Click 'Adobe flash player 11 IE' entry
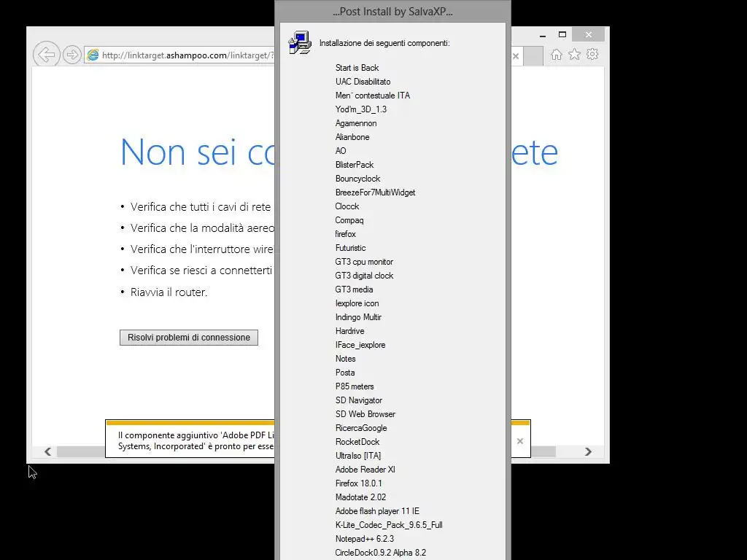747x560 pixels. click(377, 510)
